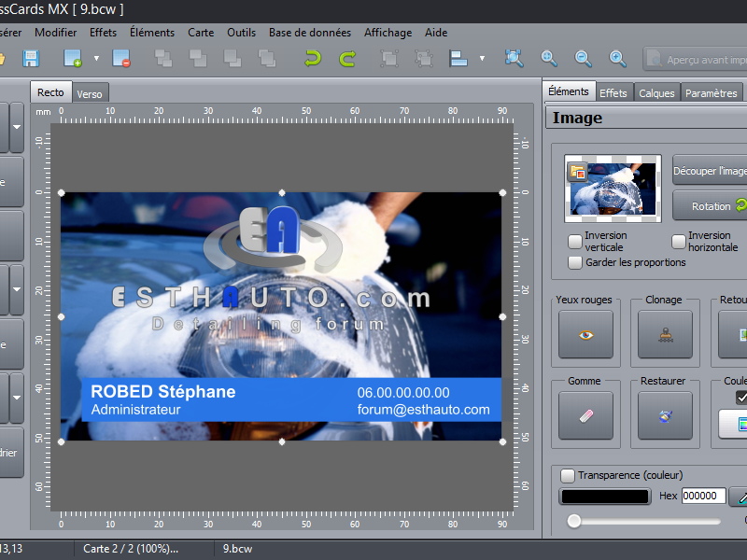Click the forum@esthauto.com text on card
Screen dimensions: 747x560
[424, 410]
